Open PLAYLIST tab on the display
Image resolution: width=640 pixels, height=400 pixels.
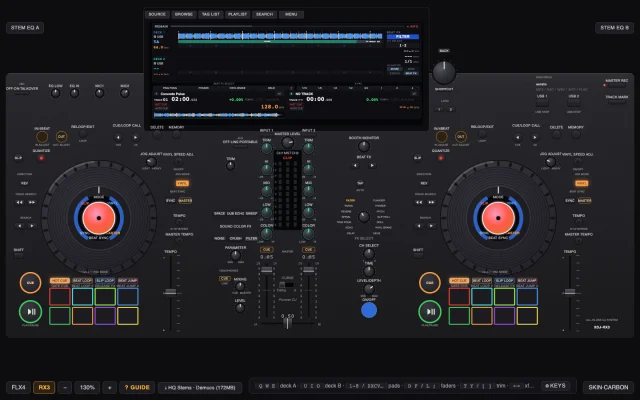tap(238, 14)
